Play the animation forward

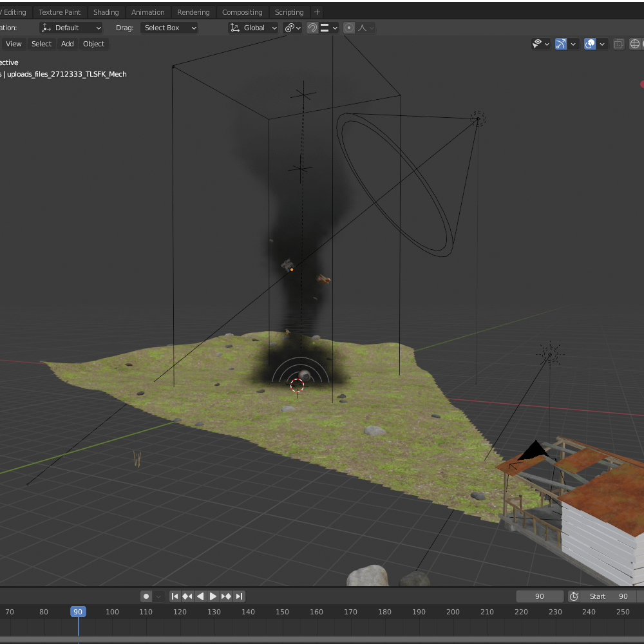tap(213, 596)
